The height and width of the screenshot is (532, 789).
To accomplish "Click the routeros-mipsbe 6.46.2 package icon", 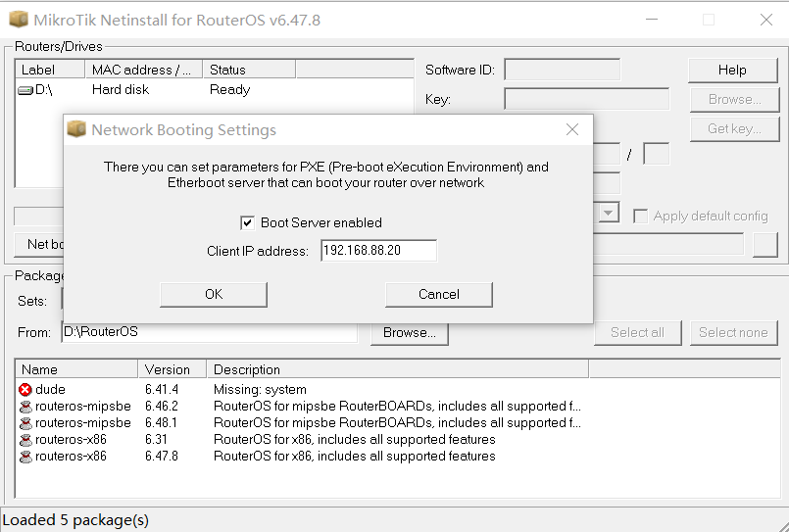I will coord(25,407).
